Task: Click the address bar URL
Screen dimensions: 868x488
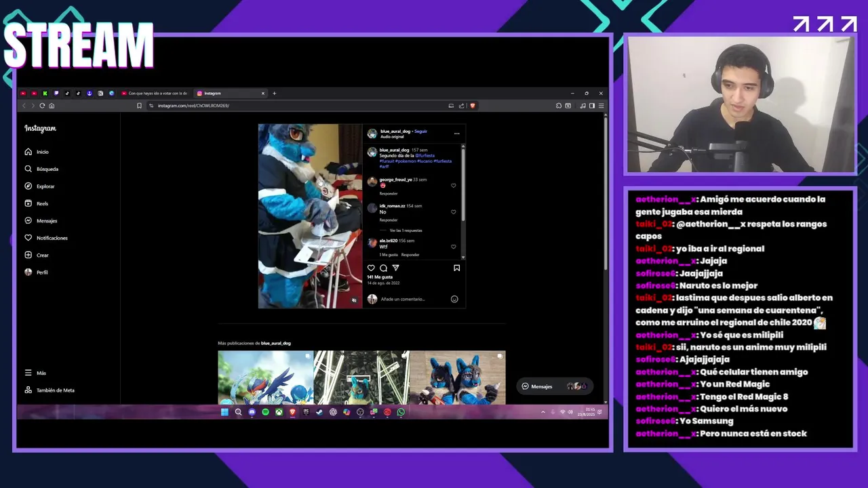Action: pos(193,106)
